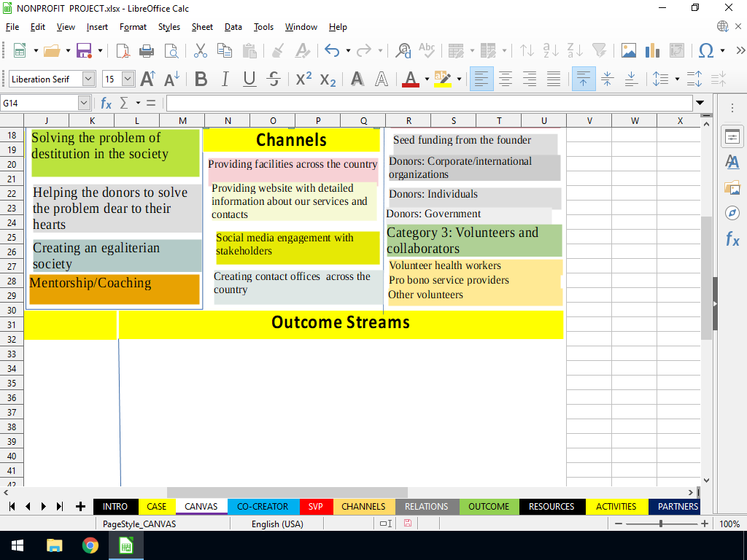Expand the Font Size dropdown
The width and height of the screenshot is (747, 560).
128,79
